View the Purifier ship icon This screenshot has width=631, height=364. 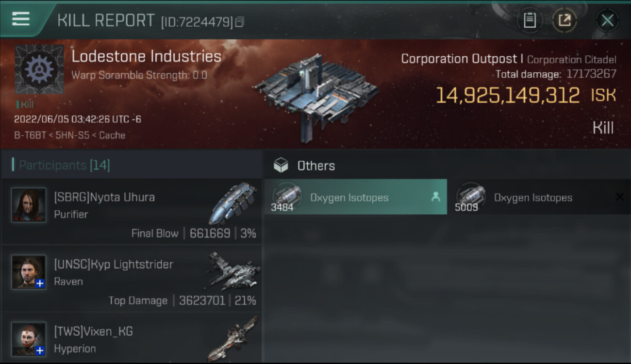click(233, 203)
